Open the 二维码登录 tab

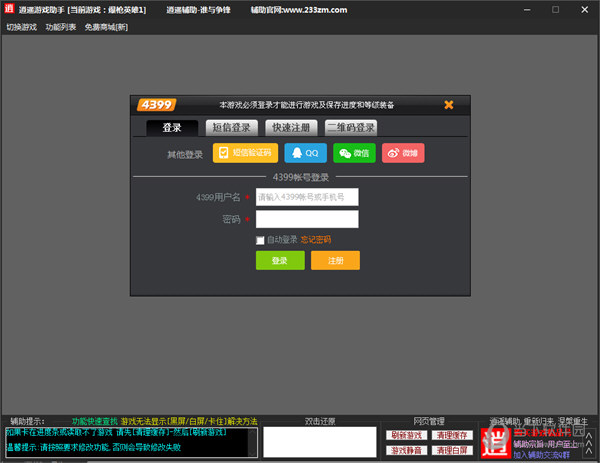pyautogui.click(x=351, y=127)
